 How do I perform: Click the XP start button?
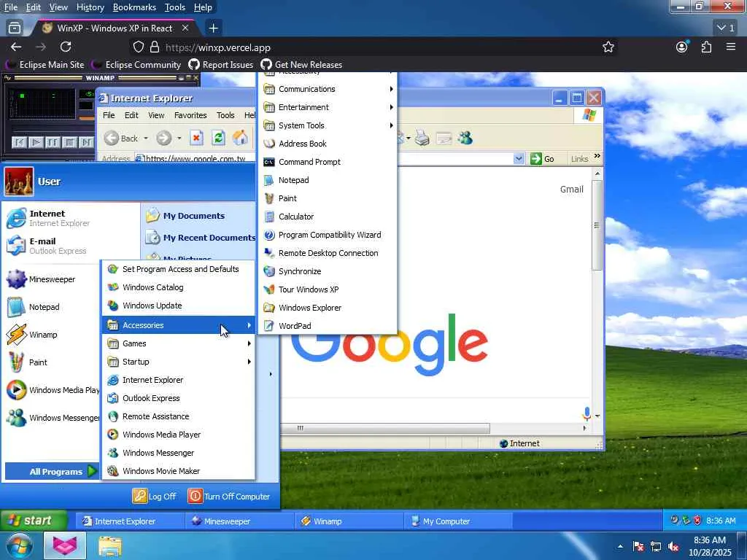(x=33, y=521)
